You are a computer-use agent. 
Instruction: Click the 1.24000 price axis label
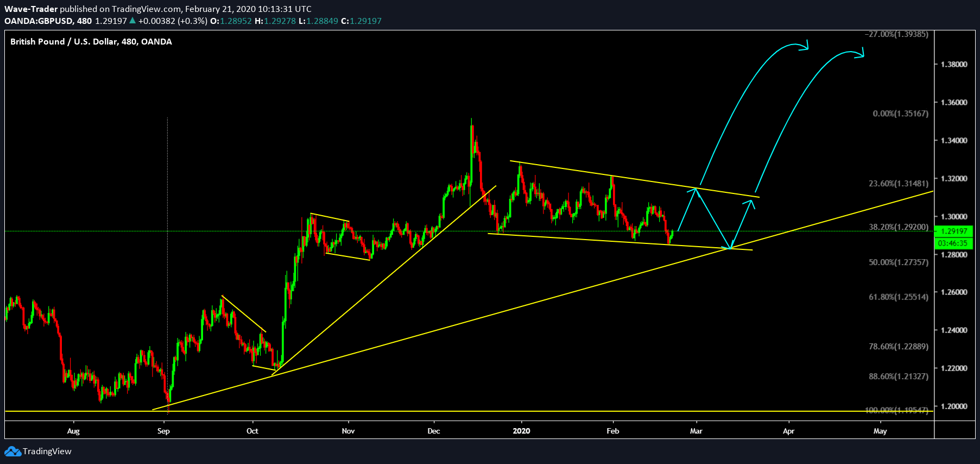[954, 330]
